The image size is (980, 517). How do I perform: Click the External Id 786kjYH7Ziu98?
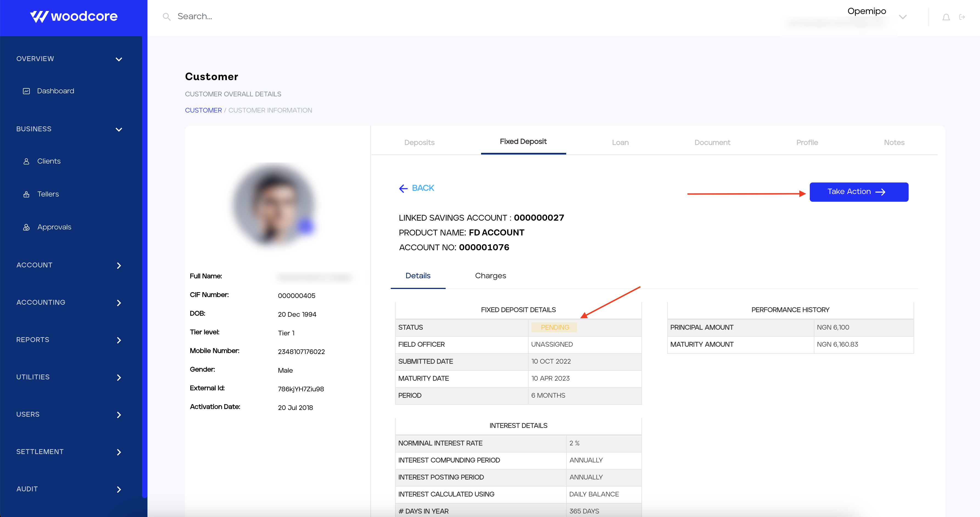tap(301, 389)
